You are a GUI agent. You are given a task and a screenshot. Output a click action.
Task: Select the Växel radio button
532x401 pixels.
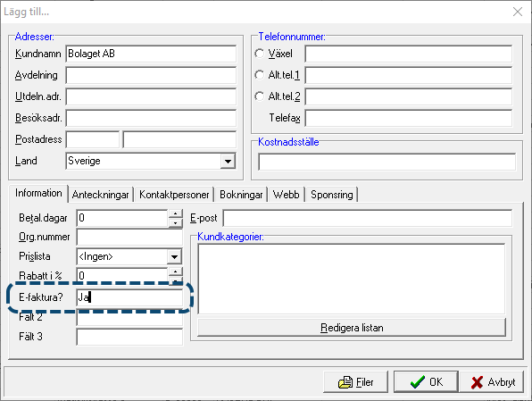[259, 54]
